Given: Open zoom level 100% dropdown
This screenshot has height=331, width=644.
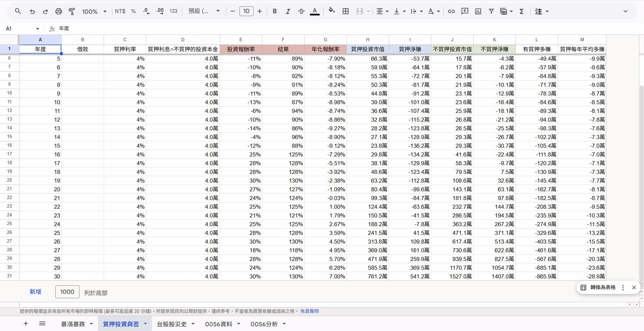Looking at the screenshot, I should (x=94, y=11).
